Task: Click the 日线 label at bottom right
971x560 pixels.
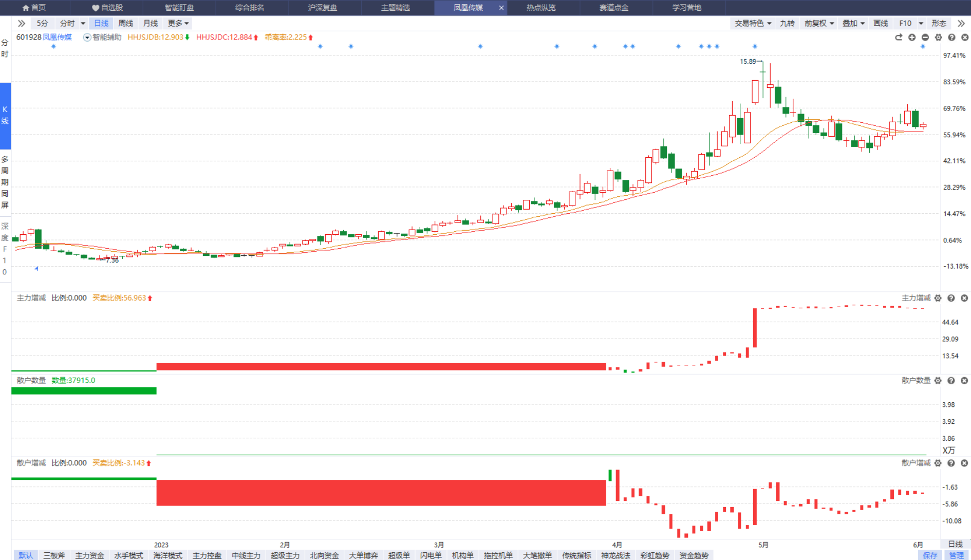Action: tap(955, 544)
